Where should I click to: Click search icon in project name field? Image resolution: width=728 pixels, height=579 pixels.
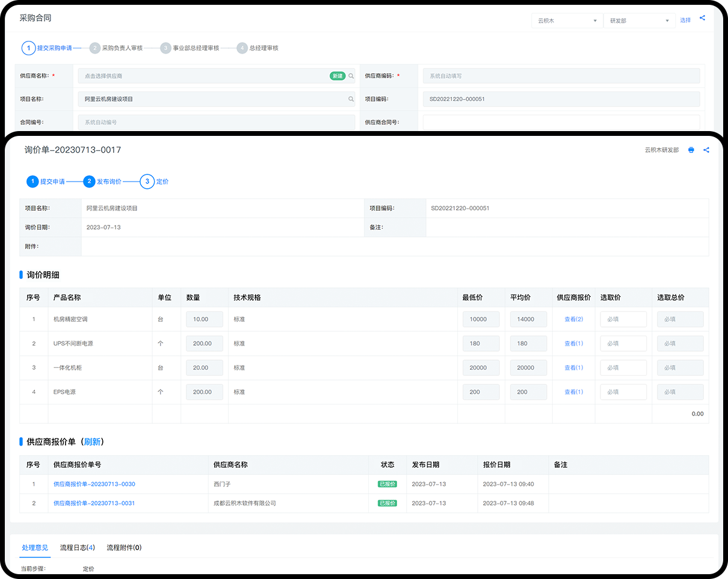(351, 99)
